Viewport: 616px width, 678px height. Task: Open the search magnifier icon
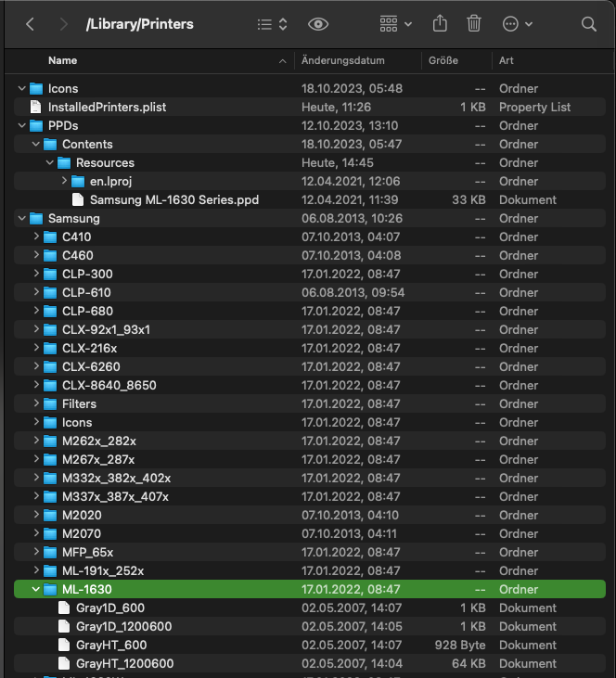coord(588,24)
